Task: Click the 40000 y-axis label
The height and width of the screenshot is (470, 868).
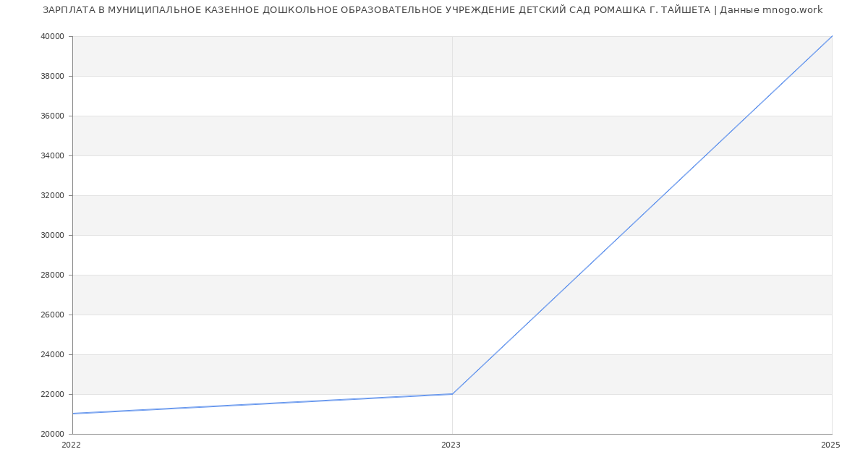Action: 52,36
